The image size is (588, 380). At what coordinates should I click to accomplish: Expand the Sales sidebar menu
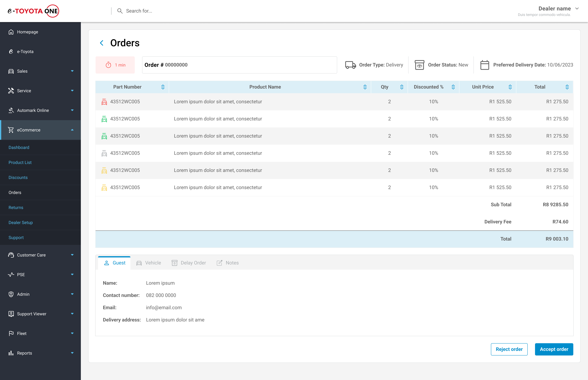pos(72,71)
